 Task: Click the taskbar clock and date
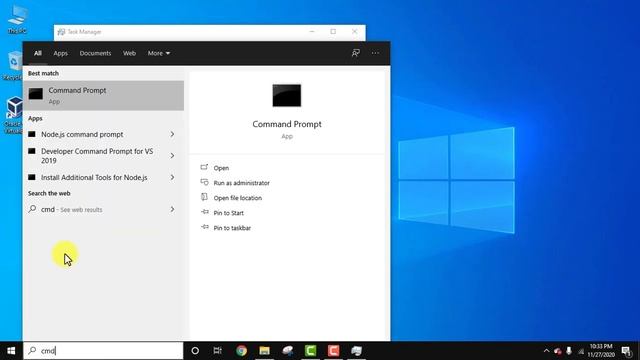(601, 351)
